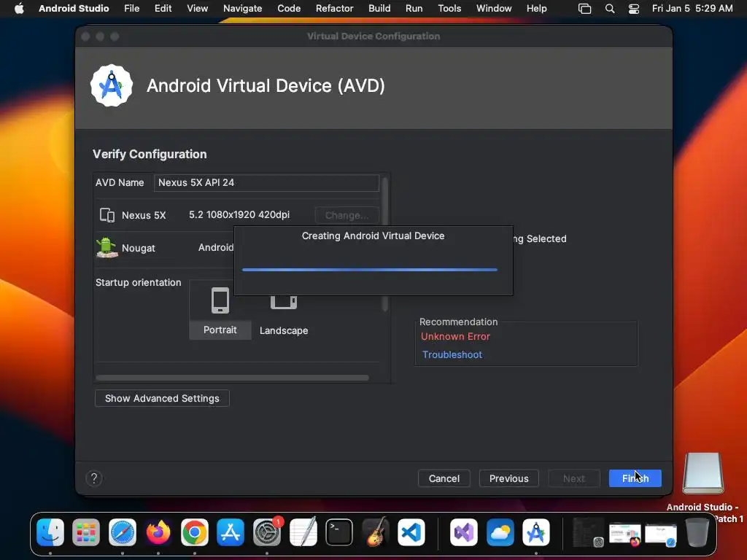Restore the minimized dark window in dock
The width and height of the screenshot is (747, 560).
[589, 532]
